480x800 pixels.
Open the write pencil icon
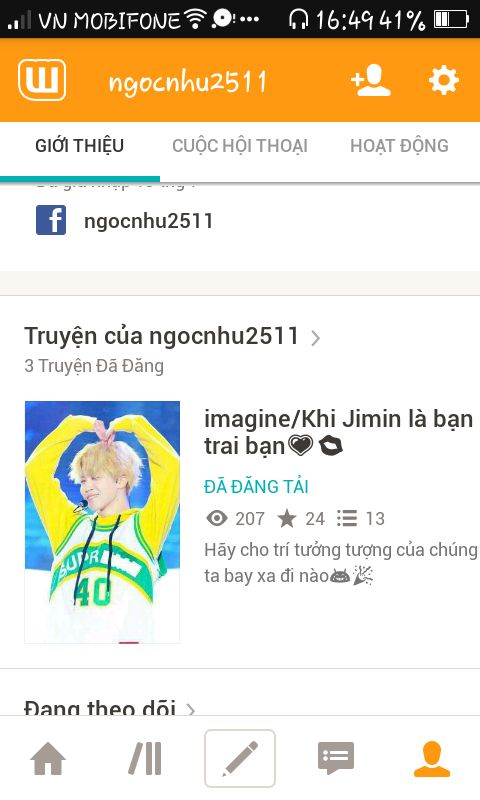coord(240,758)
